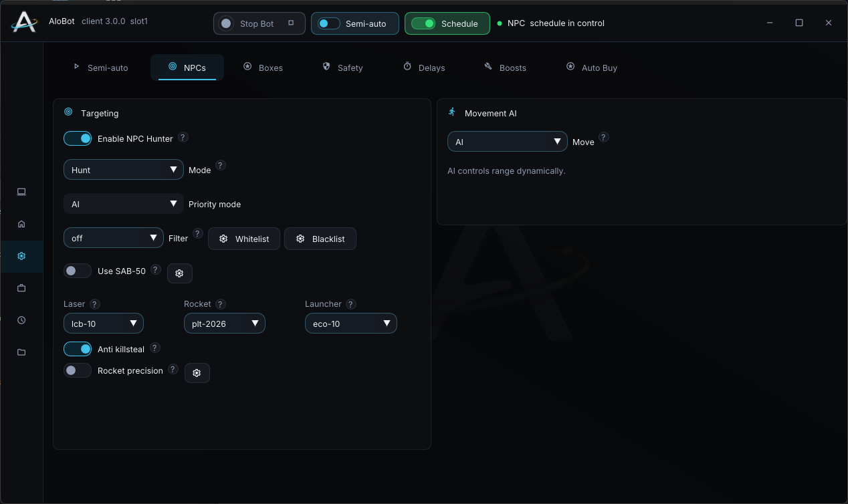Image resolution: width=848 pixels, height=504 pixels.
Task: Show help tooltip for Mode
Action: (221, 165)
